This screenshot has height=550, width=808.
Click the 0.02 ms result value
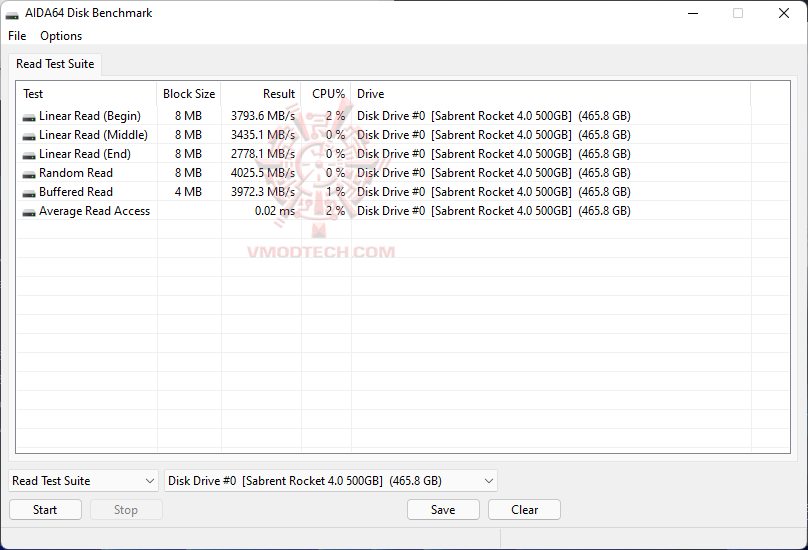[275, 211]
